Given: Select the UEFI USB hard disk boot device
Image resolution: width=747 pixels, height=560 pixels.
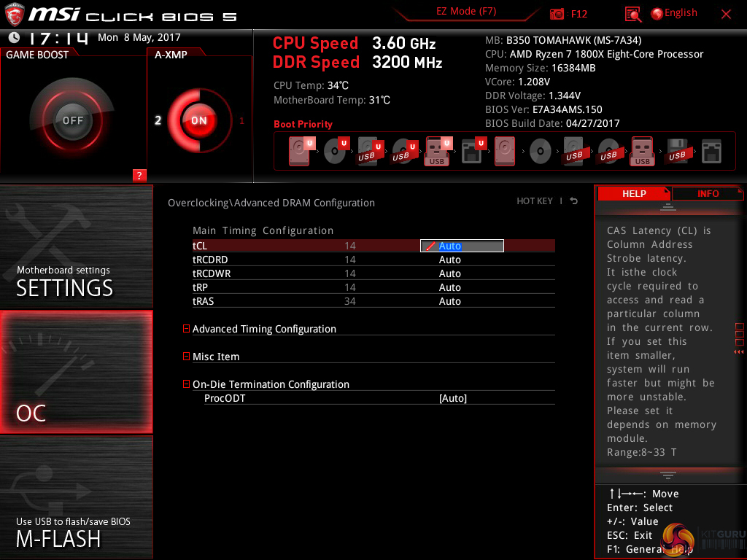Looking at the screenshot, I should click(x=370, y=151).
